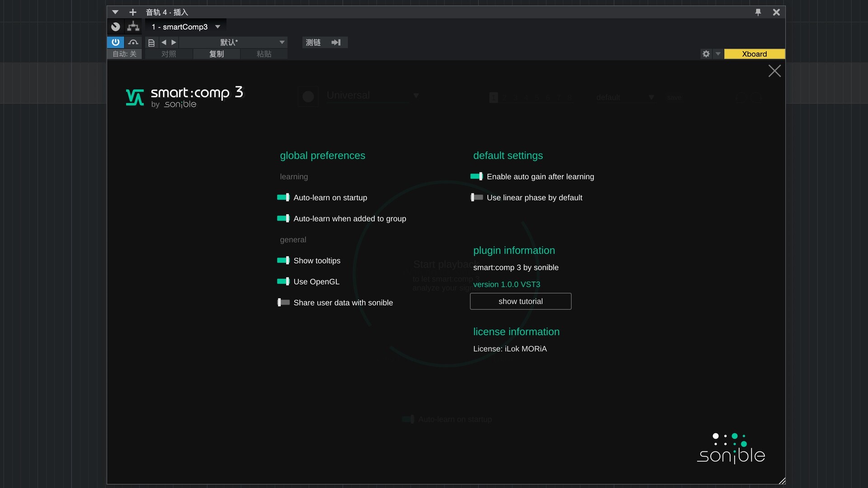868x488 pixels.
Task: Pin the plugin window on top
Action: tap(758, 12)
